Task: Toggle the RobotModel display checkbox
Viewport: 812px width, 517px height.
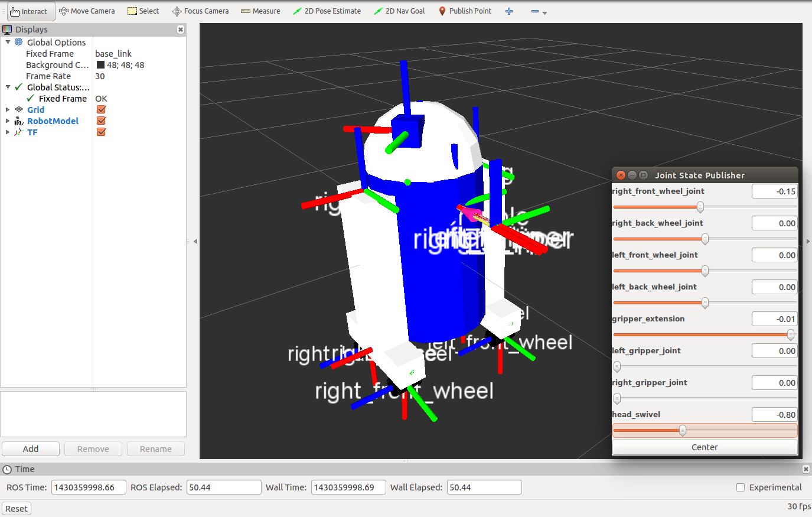Action: 101,121
